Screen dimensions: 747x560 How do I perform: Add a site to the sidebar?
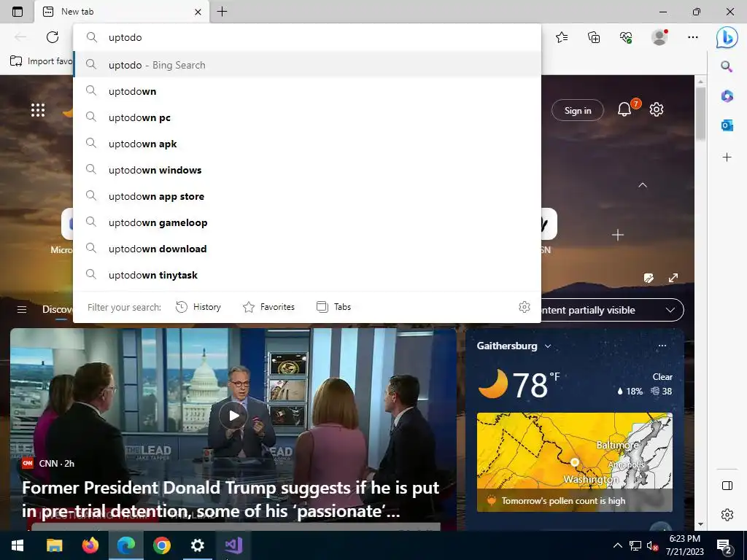click(x=727, y=157)
